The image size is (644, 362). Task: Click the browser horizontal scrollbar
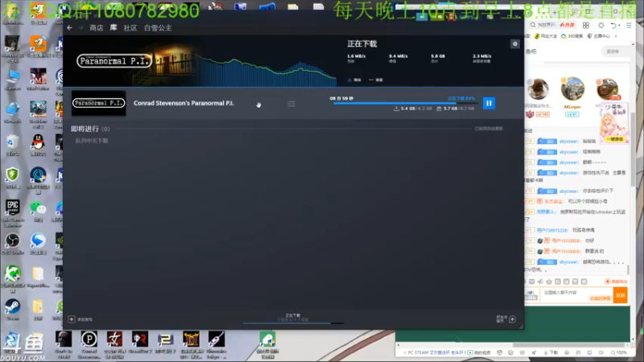(571, 345)
